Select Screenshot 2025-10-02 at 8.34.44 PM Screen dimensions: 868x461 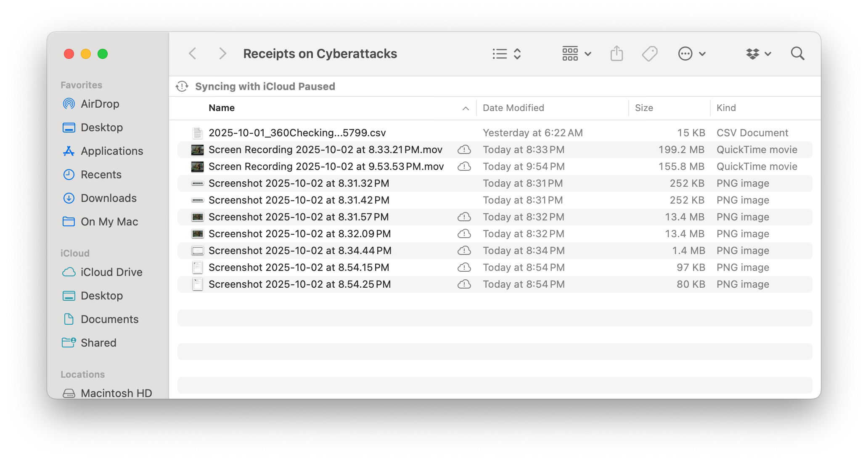coord(300,251)
